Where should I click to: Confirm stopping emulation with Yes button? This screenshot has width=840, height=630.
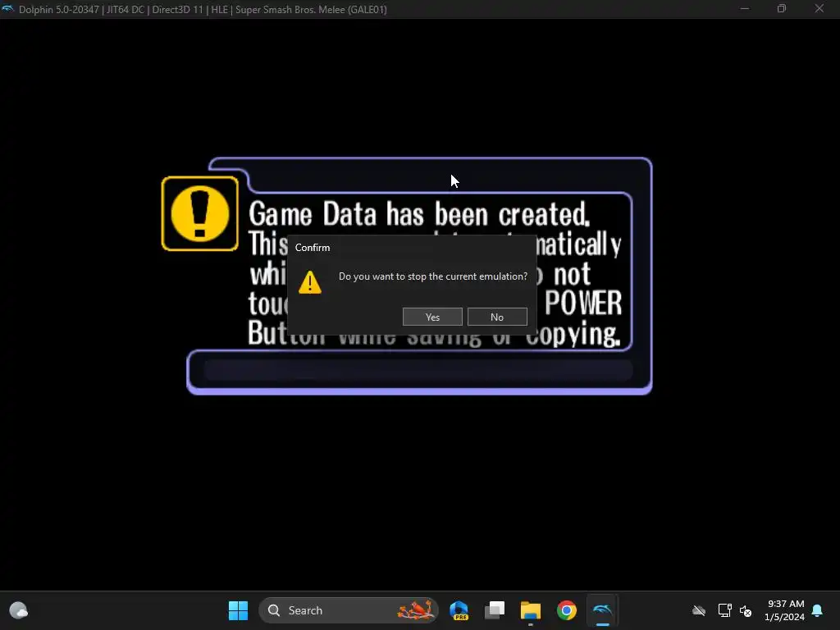click(x=432, y=317)
